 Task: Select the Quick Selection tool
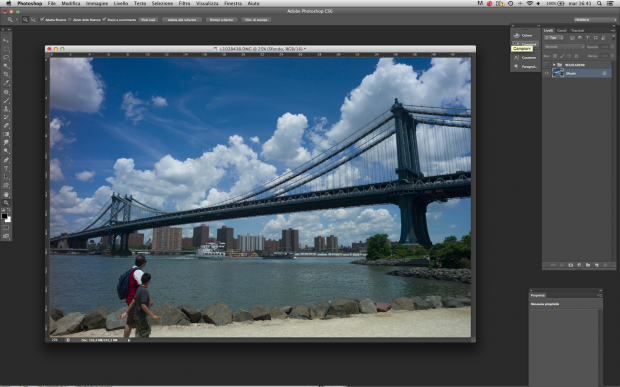6,66
